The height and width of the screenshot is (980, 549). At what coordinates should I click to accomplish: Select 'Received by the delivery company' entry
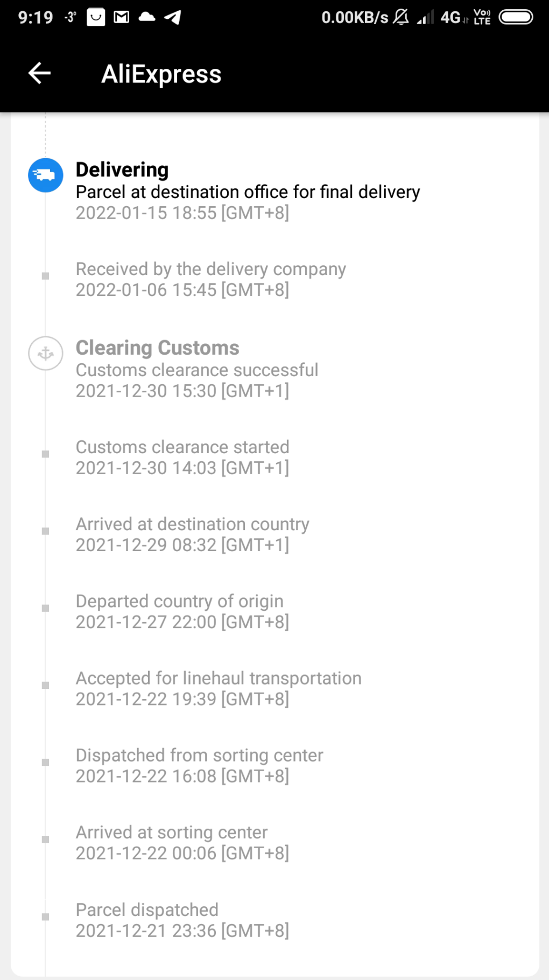tap(210, 269)
